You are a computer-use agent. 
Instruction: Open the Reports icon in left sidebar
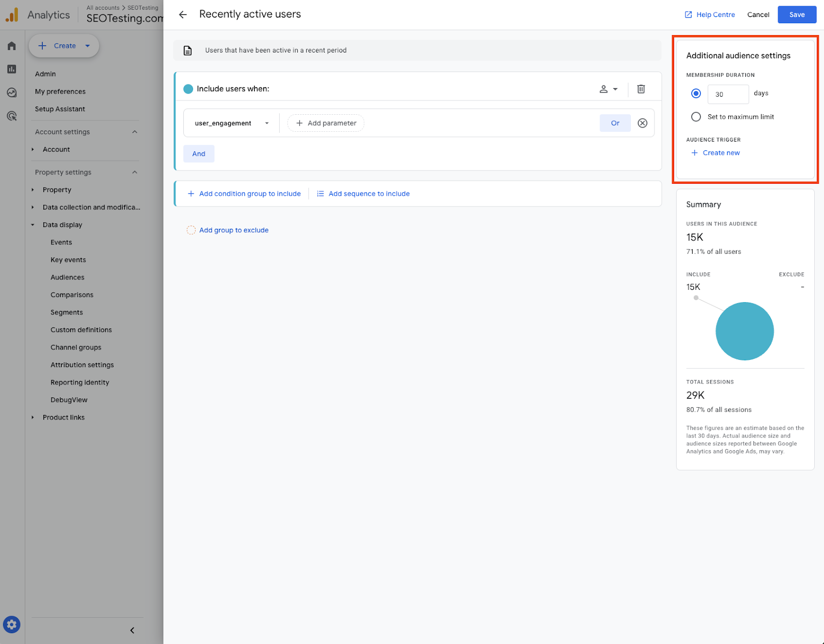click(12, 69)
